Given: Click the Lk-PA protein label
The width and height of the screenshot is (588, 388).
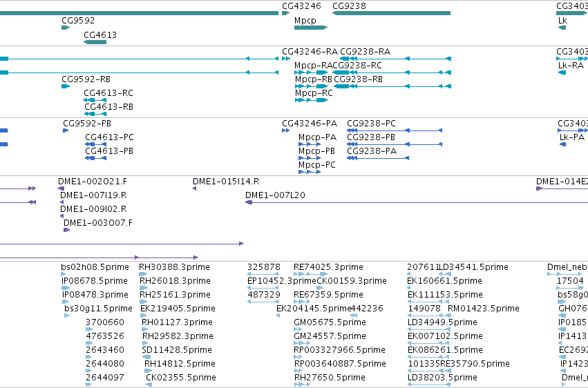Looking at the screenshot, I should click(572, 137).
